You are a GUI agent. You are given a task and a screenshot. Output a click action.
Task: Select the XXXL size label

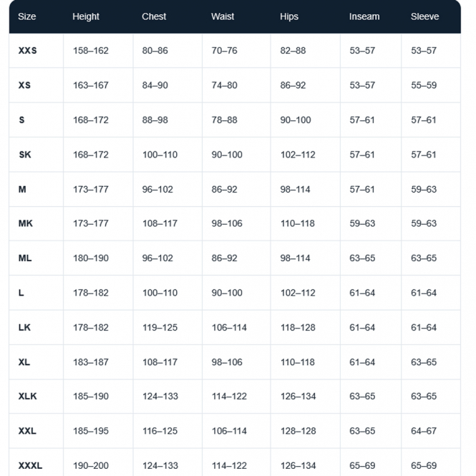[30, 465]
